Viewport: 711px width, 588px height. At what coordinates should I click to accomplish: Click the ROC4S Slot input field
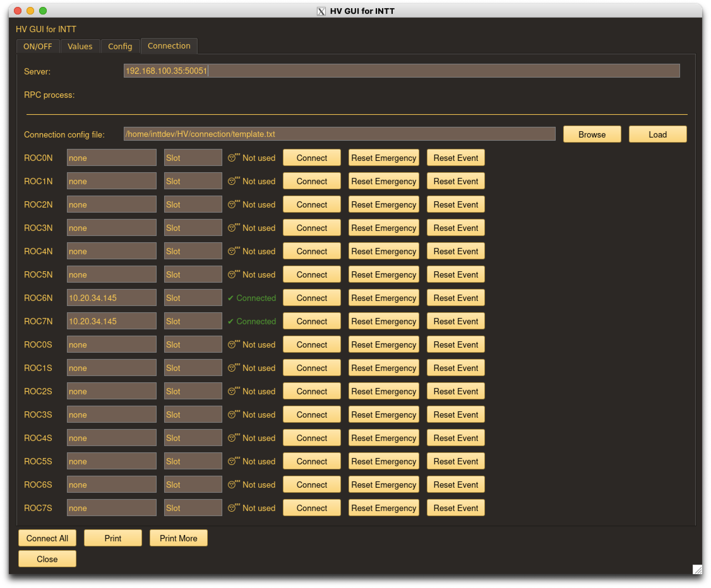coord(193,438)
